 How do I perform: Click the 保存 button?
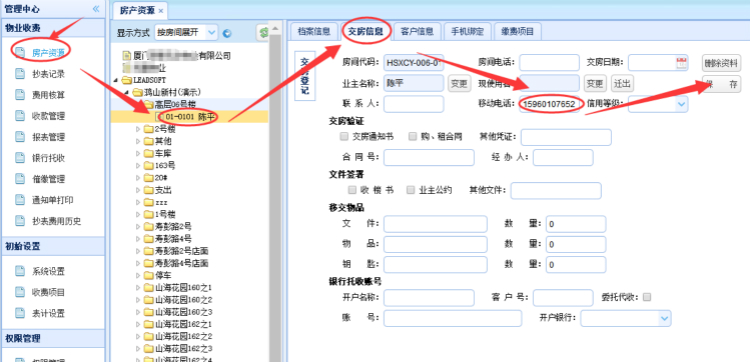tap(721, 84)
